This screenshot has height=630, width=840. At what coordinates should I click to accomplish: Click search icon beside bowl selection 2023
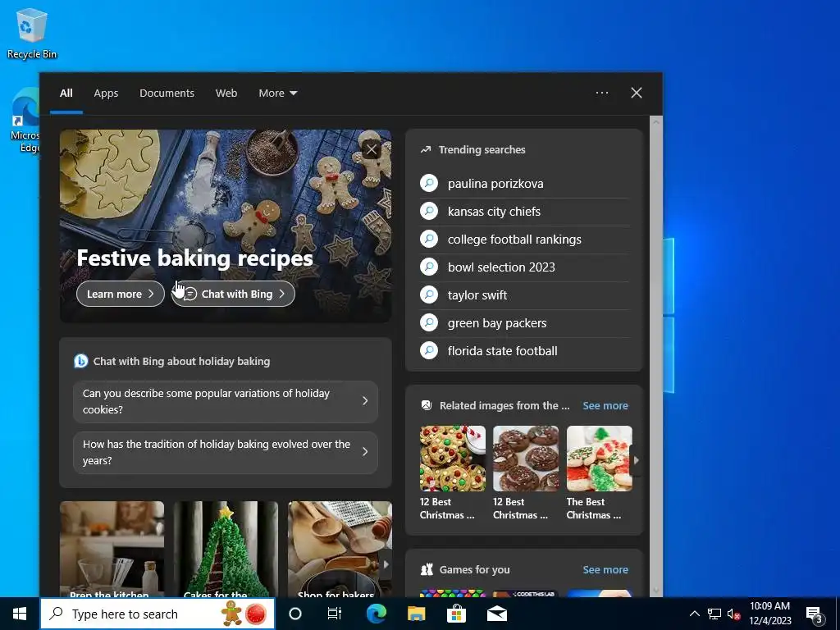coord(429,267)
